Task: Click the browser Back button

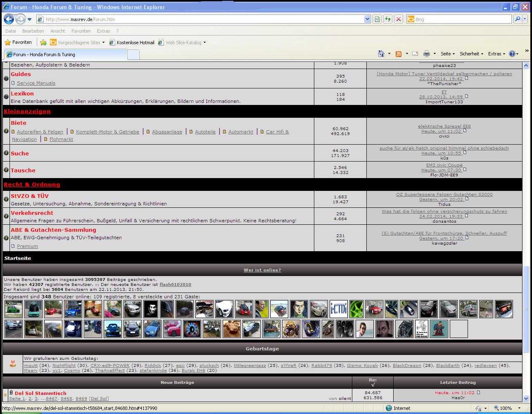Action: (9, 19)
